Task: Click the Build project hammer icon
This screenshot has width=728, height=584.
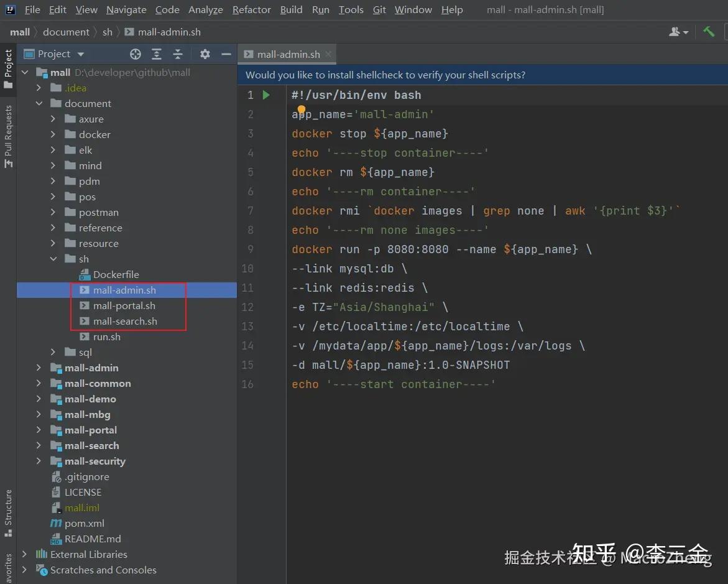Action: click(709, 32)
